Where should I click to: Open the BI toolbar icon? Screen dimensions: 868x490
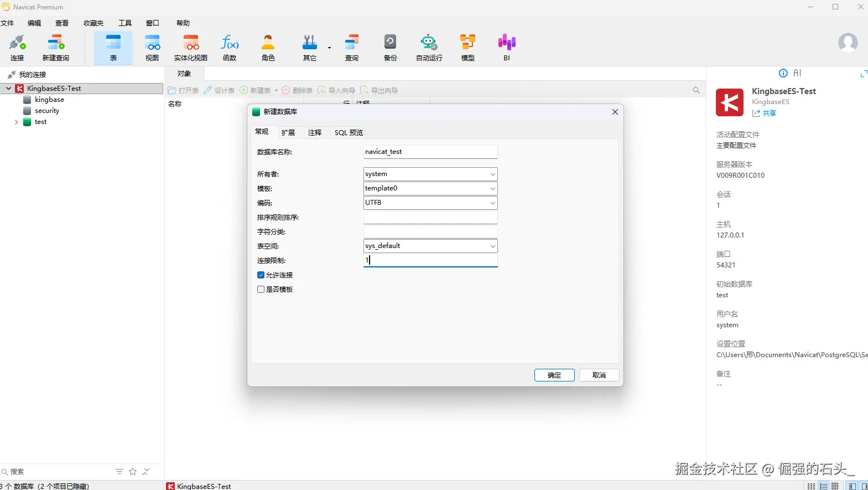pyautogui.click(x=507, y=48)
